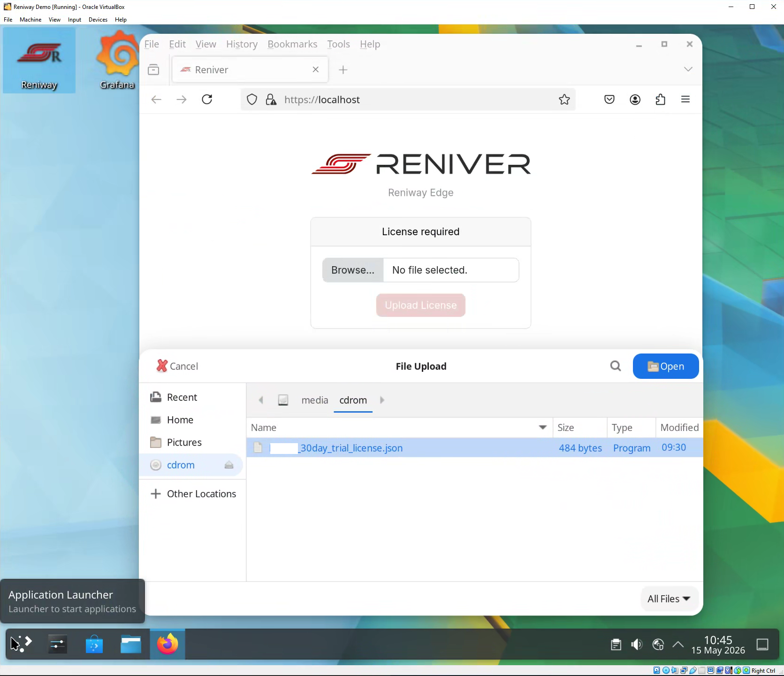Open tracking protection shield icon
784x676 pixels.
pos(252,100)
